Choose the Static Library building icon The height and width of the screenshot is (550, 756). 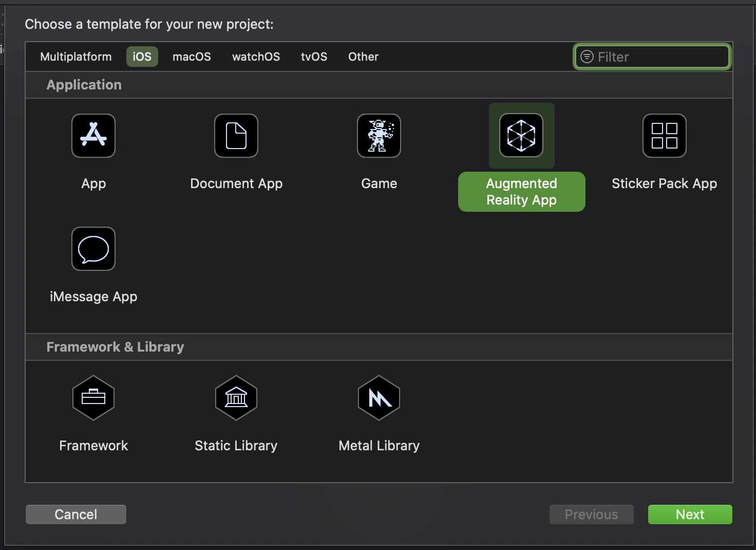[236, 398]
